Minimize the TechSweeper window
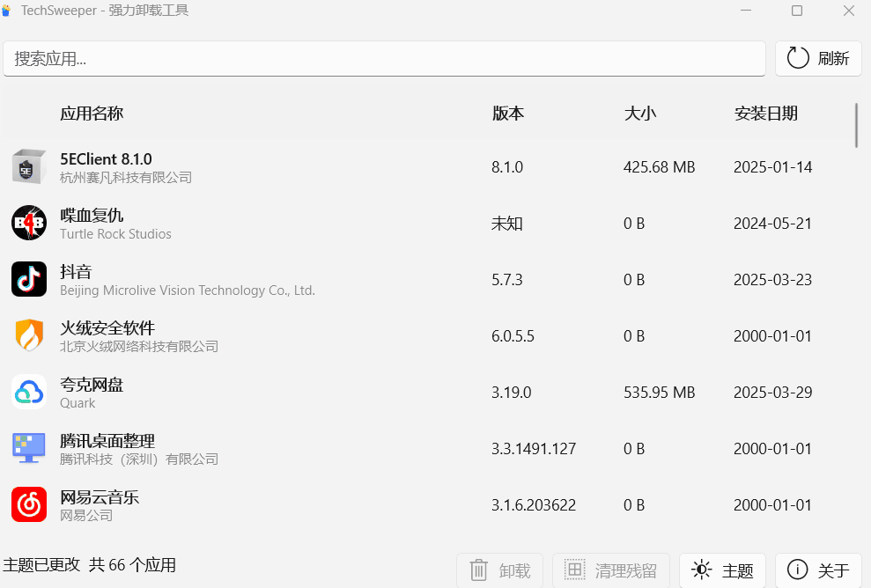 tap(745, 11)
